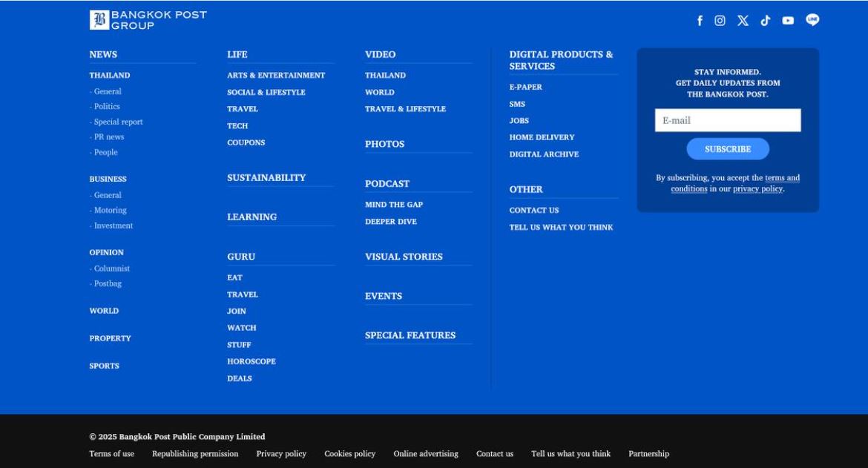
Task: Open Cookies policy in bottom footer
Action: coord(349,454)
